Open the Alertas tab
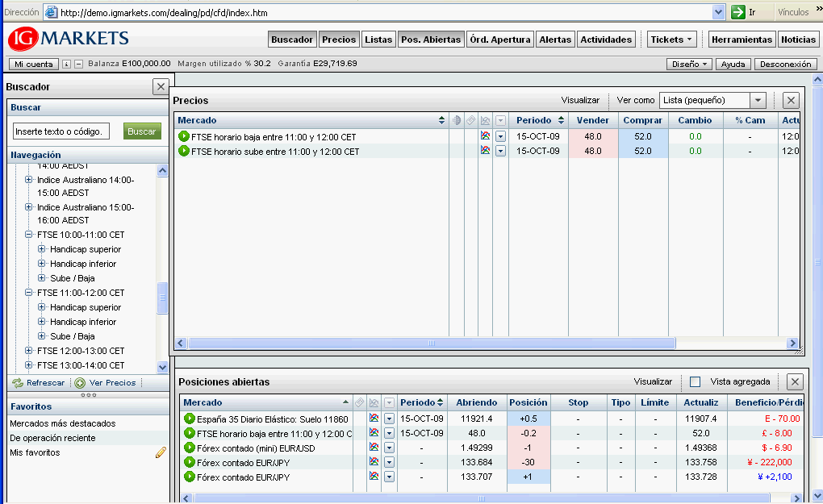823x504 pixels. click(x=554, y=40)
